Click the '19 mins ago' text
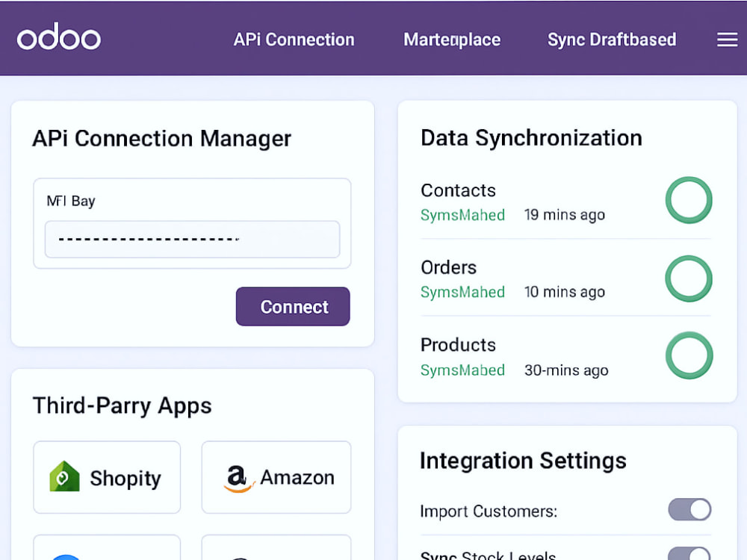747x560 pixels. (x=565, y=215)
